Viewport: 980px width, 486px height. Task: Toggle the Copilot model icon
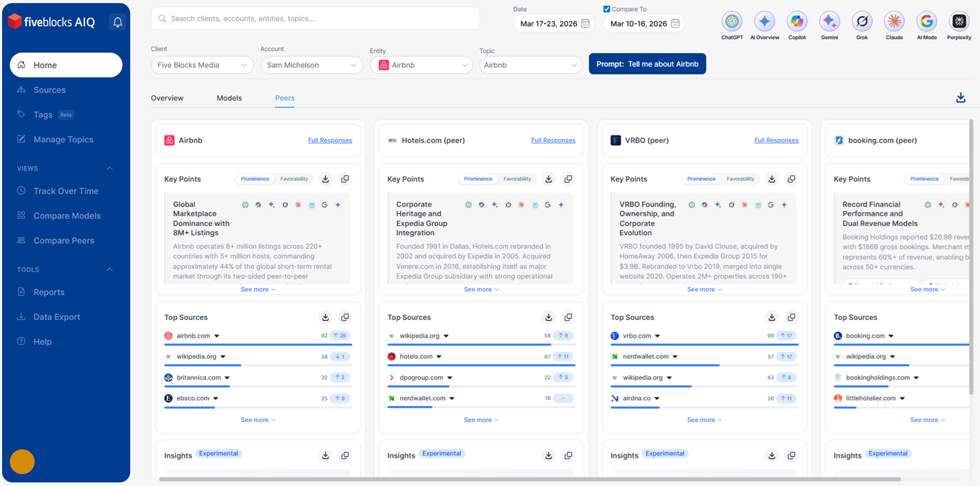pos(797,21)
